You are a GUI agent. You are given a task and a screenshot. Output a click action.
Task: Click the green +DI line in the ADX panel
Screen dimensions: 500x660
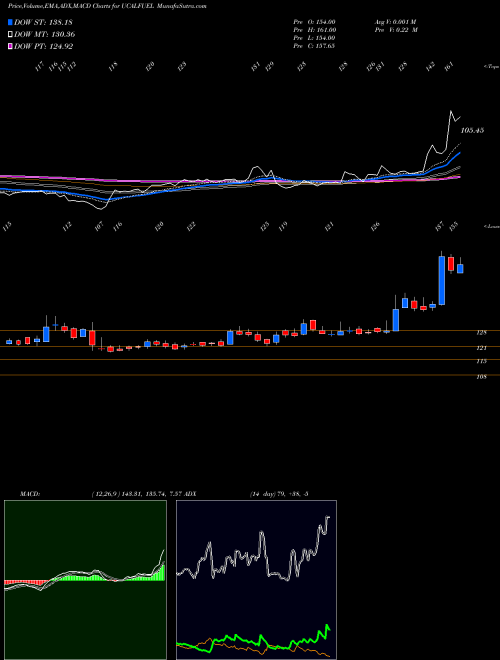click(x=253, y=641)
